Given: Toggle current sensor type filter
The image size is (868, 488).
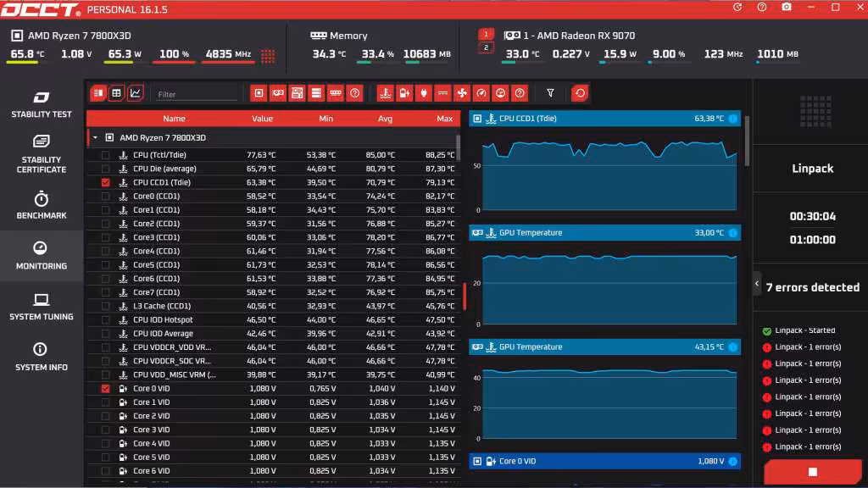Looking at the screenshot, I should [442, 93].
